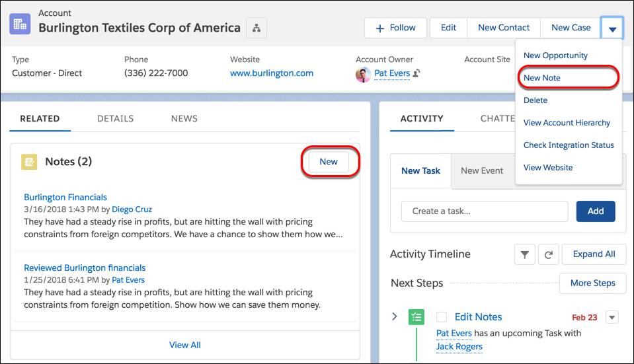Click View All notes link

point(185,346)
